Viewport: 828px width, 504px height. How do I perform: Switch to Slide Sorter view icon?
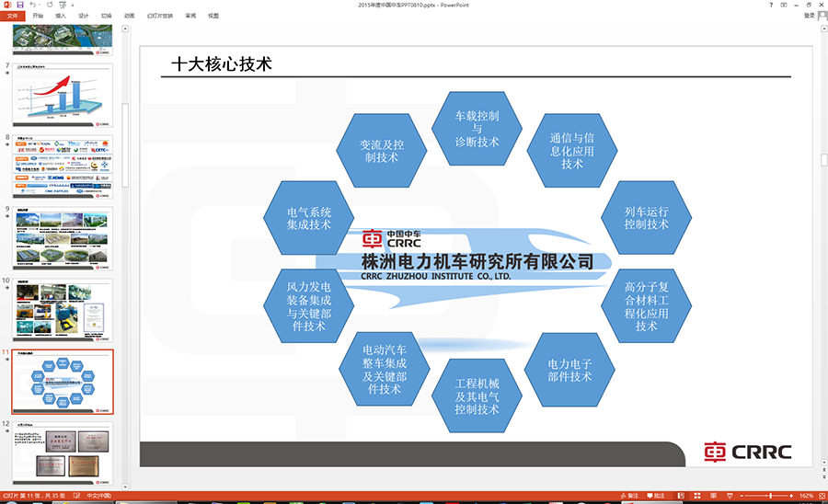click(x=697, y=496)
